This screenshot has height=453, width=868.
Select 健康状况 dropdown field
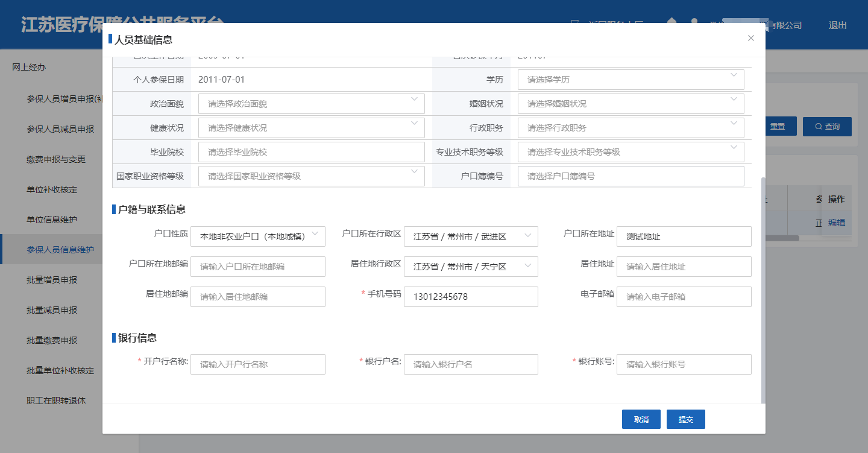tap(311, 128)
